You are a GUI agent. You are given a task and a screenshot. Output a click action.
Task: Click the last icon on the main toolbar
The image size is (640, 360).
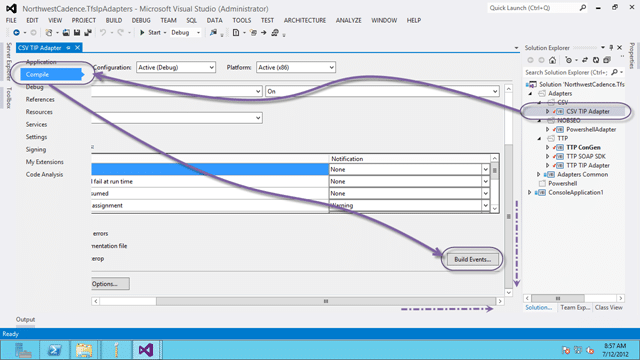tap(275, 33)
